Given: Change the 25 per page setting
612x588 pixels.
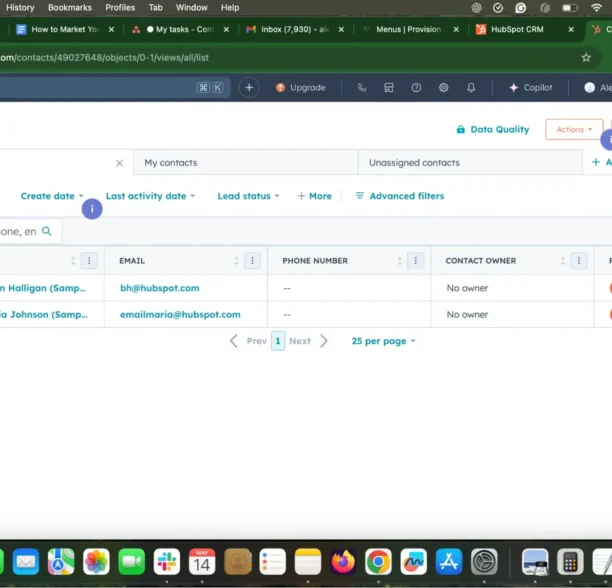Looking at the screenshot, I should coord(383,341).
